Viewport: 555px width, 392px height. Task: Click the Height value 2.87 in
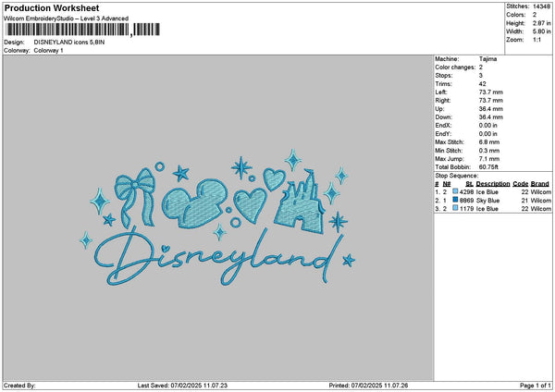click(x=541, y=23)
